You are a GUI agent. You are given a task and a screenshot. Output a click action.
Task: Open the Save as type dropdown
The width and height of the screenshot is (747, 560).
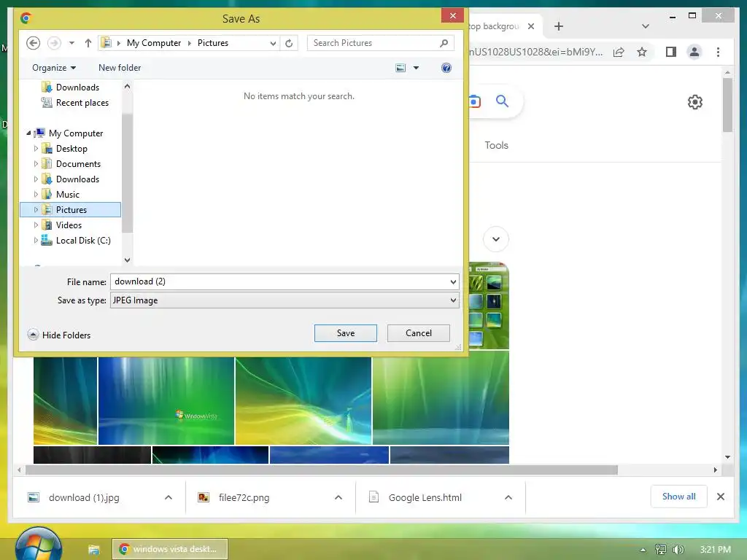pyautogui.click(x=285, y=300)
